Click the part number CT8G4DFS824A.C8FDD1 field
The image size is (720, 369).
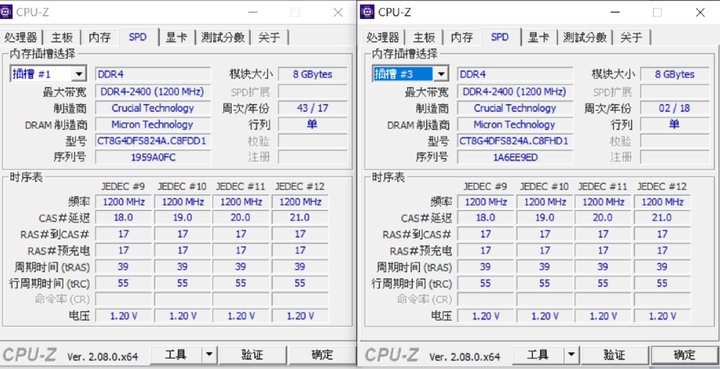click(153, 140)
